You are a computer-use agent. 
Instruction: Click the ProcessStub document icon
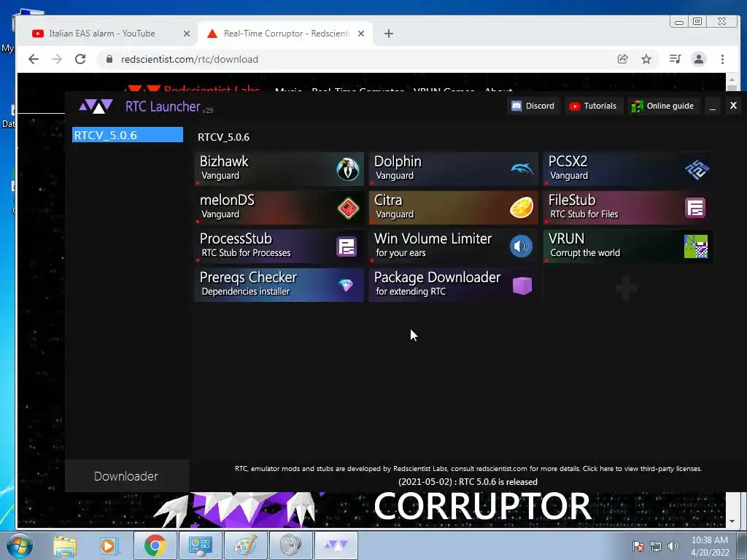click(x=347, y=246)
